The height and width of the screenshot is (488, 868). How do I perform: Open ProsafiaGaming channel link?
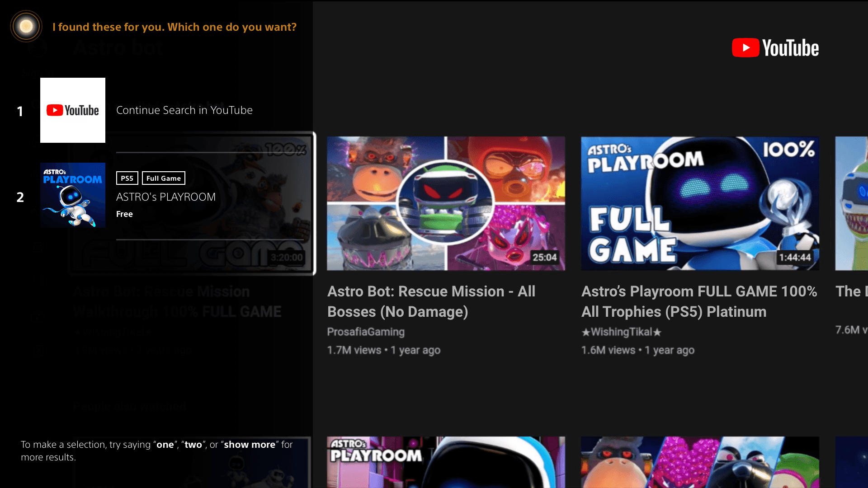[x=366, y=331]
